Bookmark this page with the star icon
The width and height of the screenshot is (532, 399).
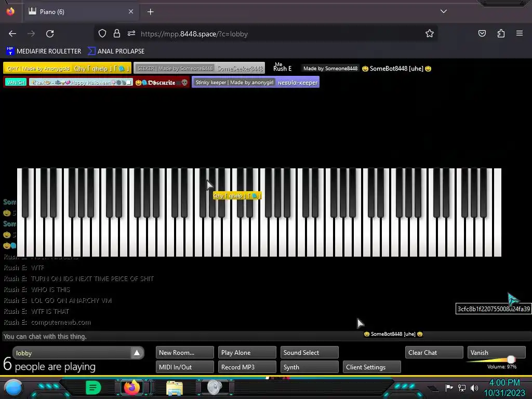click(x=430, y=34)
